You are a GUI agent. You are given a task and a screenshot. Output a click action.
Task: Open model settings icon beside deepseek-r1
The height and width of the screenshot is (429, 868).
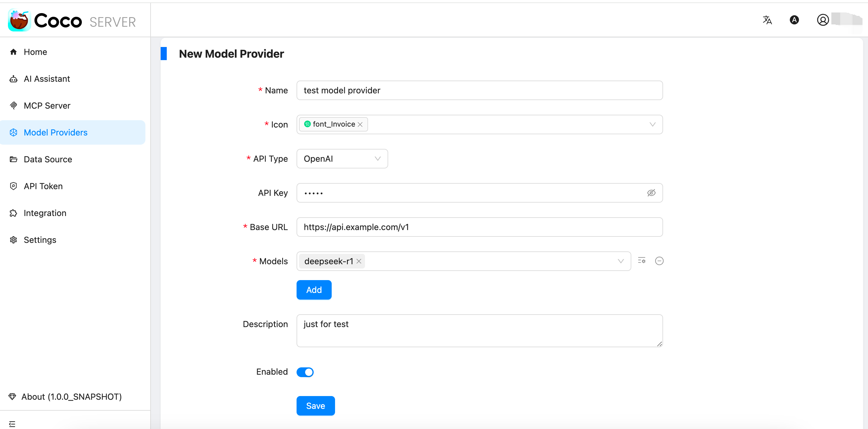642,261
